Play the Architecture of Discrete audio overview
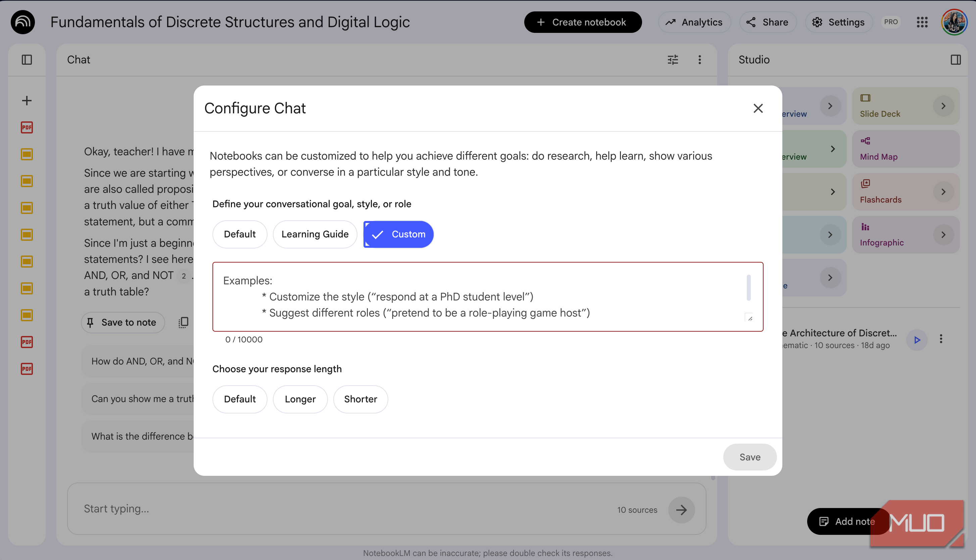The width and height of the screenshot is (976, 560). [x=917, y=340]
